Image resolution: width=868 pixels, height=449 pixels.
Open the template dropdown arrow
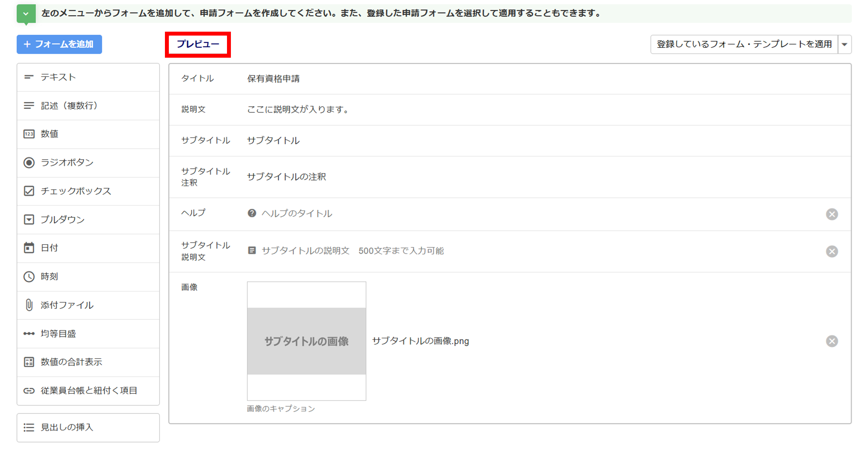(845, 44)
